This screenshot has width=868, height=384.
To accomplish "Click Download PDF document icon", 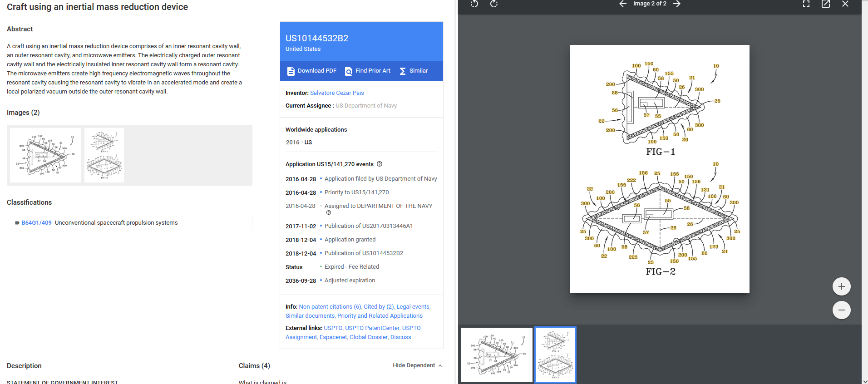I will [291, 71].
